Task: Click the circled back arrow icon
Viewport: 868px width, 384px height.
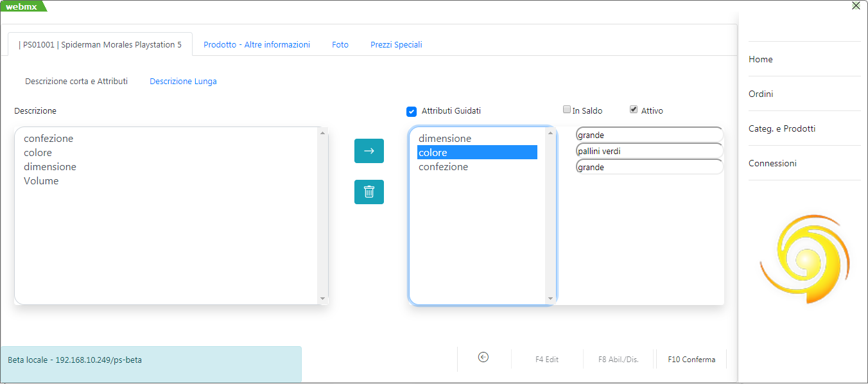Action: pos(483,358)
